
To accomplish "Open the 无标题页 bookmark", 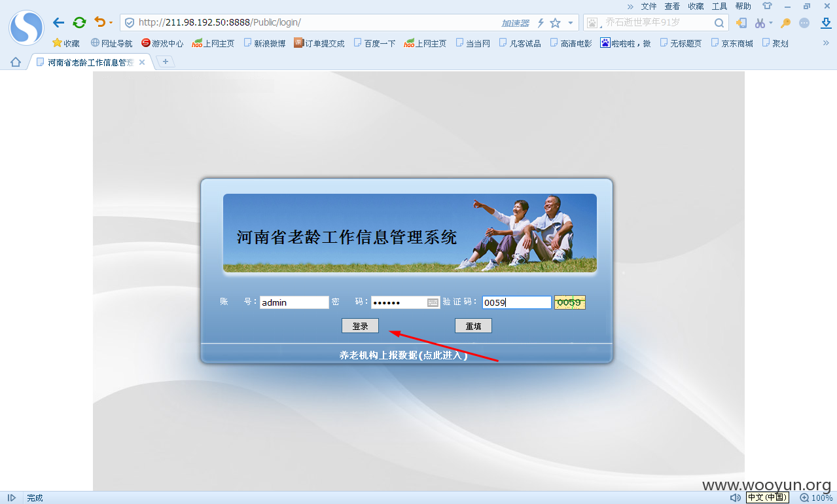I will click(681, 43).
